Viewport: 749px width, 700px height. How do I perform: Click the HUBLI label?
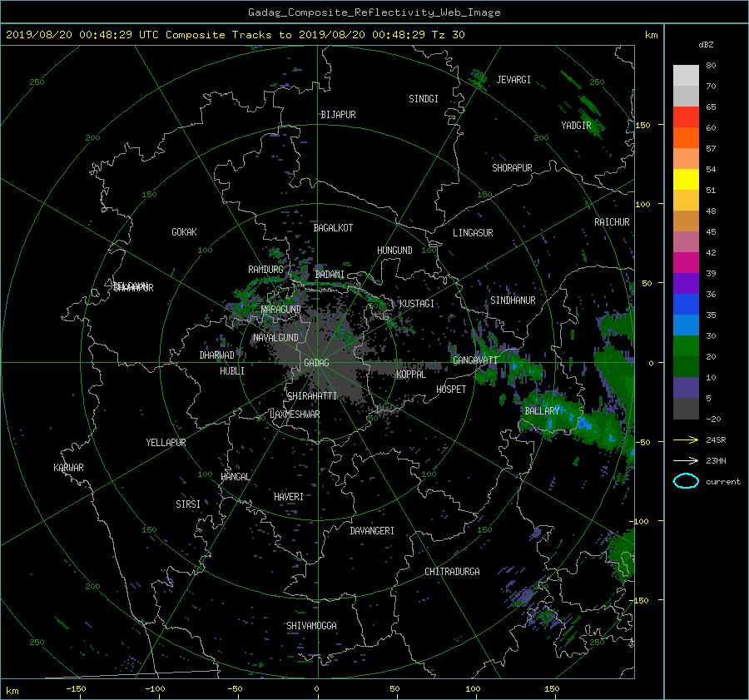(232, 371)
